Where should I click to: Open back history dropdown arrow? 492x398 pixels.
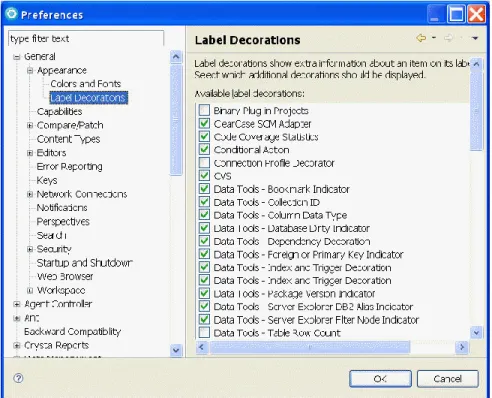coord(434,38)
